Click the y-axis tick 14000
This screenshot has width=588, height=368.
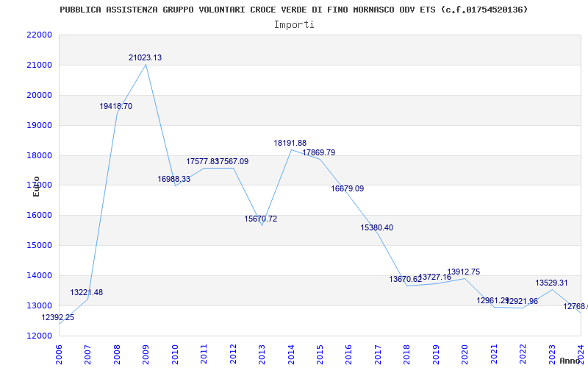39,275
